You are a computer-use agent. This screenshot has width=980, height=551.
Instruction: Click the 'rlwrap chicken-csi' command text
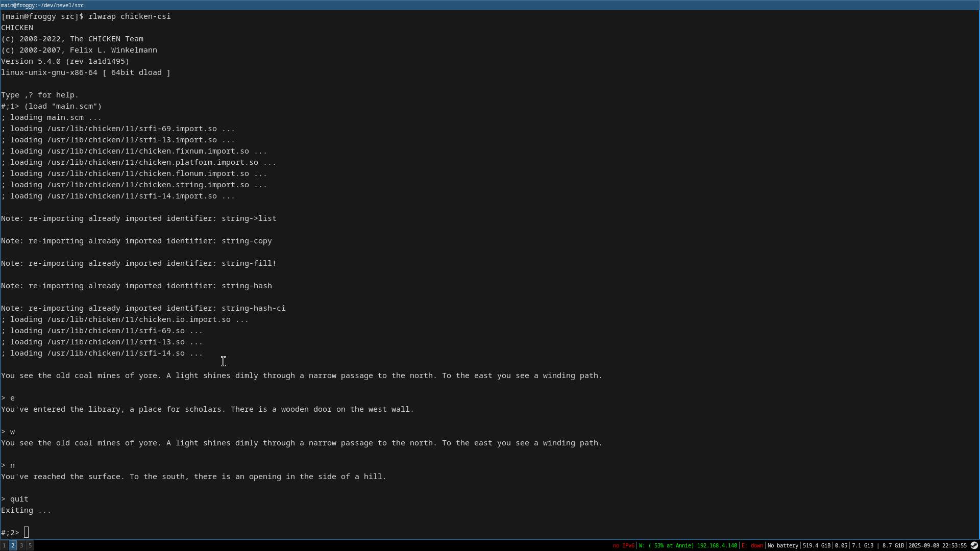[129, 16]
